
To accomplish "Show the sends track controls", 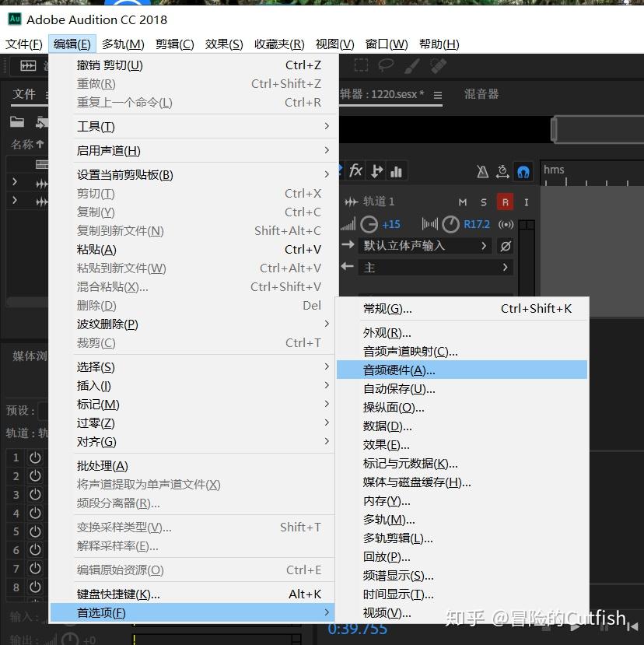I will click(x=376, y=170).
